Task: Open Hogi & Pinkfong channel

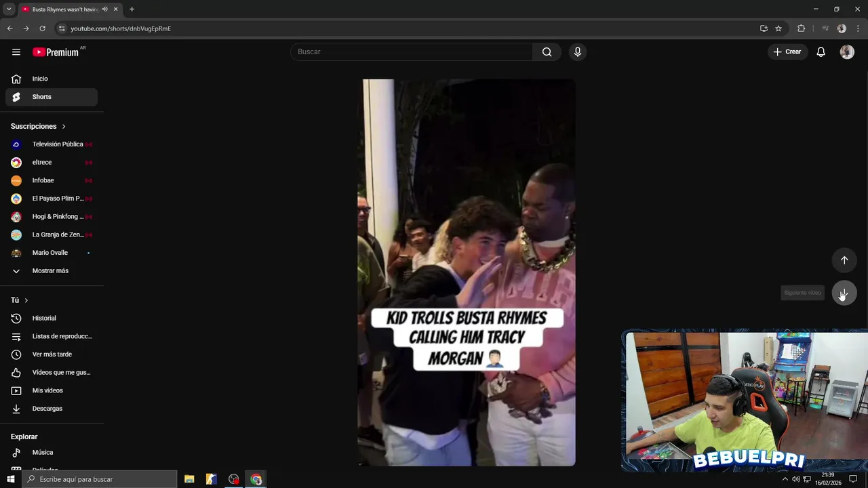Action: click(52, 217)
